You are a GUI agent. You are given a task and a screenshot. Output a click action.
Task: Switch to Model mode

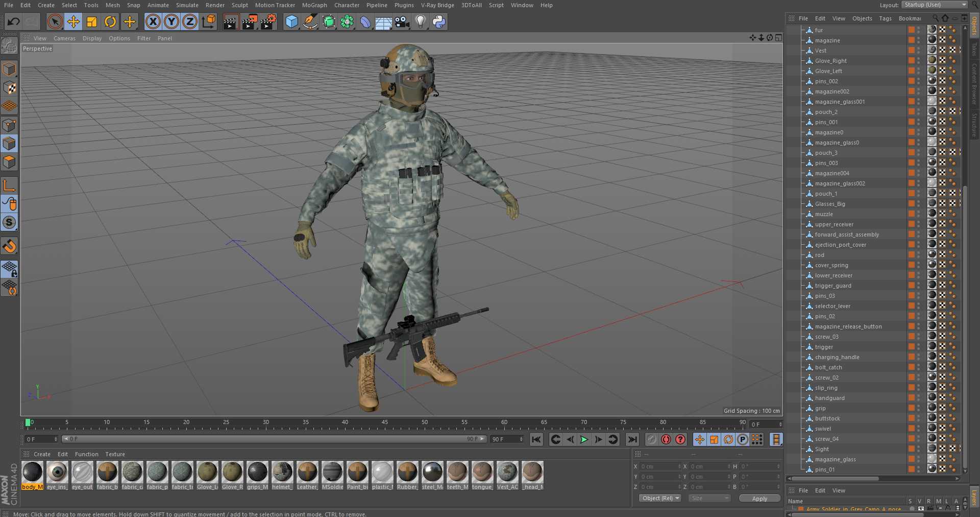click(x=9, y=69)
